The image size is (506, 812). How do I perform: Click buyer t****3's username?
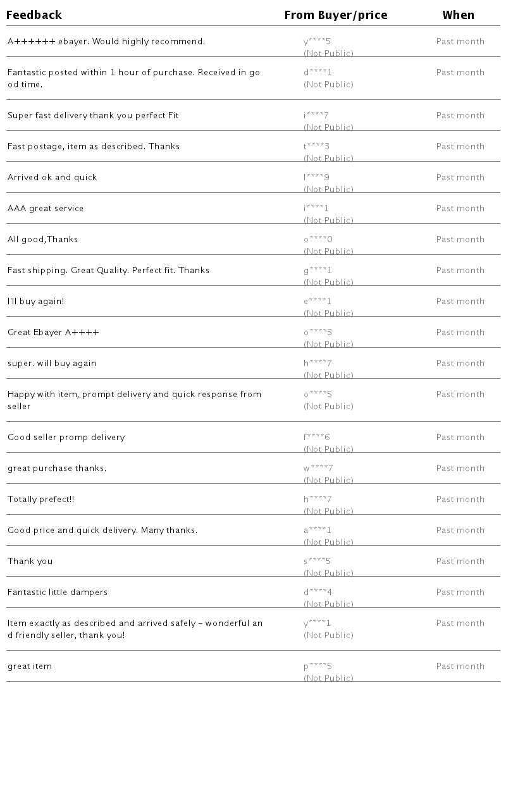click(x=316, y=147)
